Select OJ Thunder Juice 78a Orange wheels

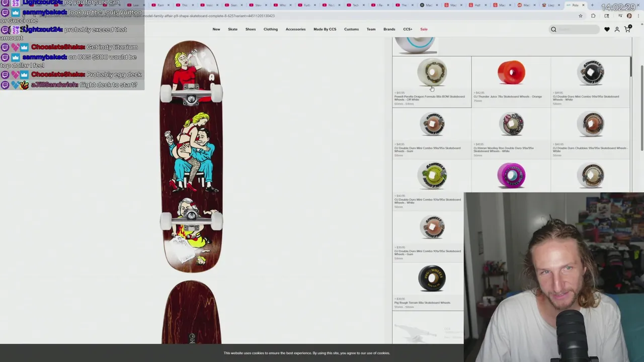(x=511, y=82)
